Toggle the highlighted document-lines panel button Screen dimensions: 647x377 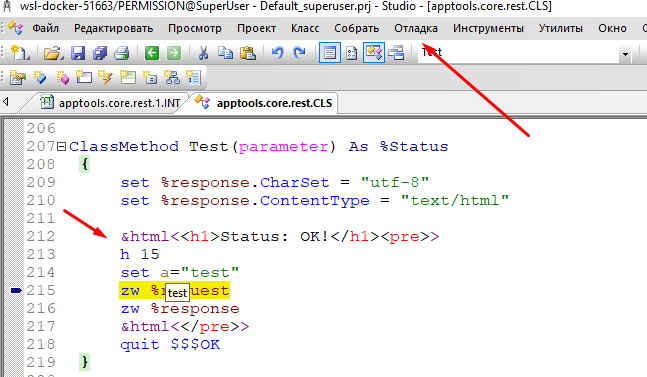tap(330, 53)
